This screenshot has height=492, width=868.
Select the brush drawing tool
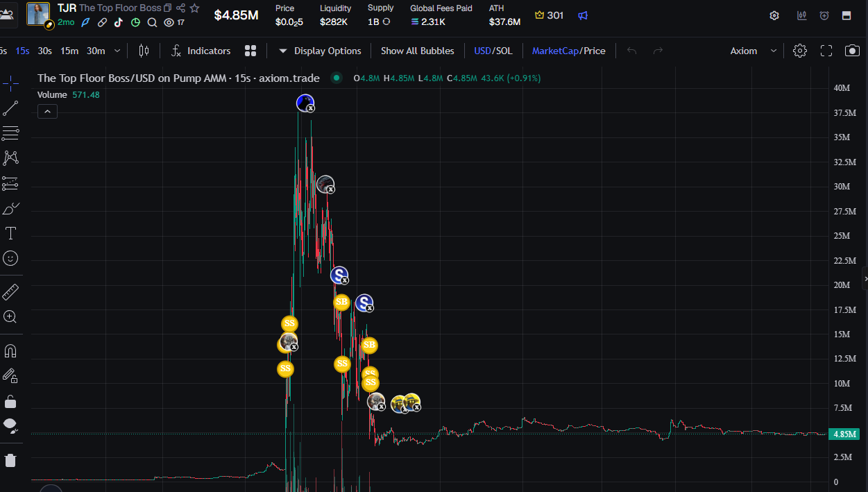10,208
